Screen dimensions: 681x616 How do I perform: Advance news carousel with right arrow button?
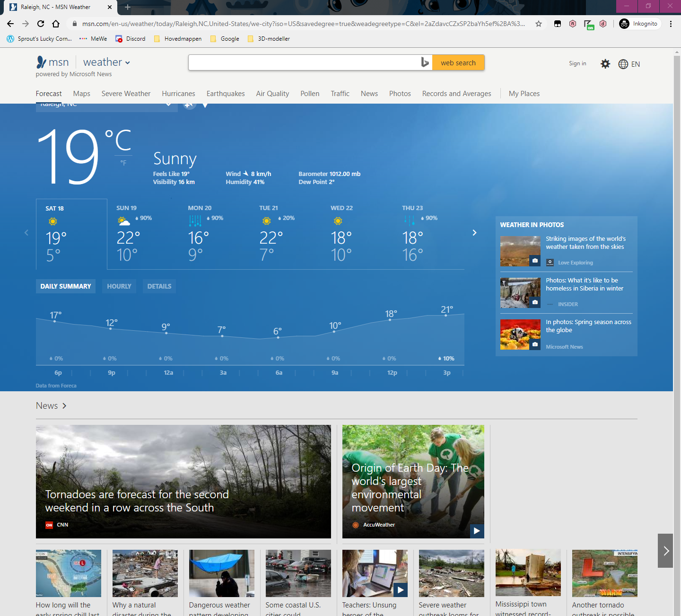665,551
